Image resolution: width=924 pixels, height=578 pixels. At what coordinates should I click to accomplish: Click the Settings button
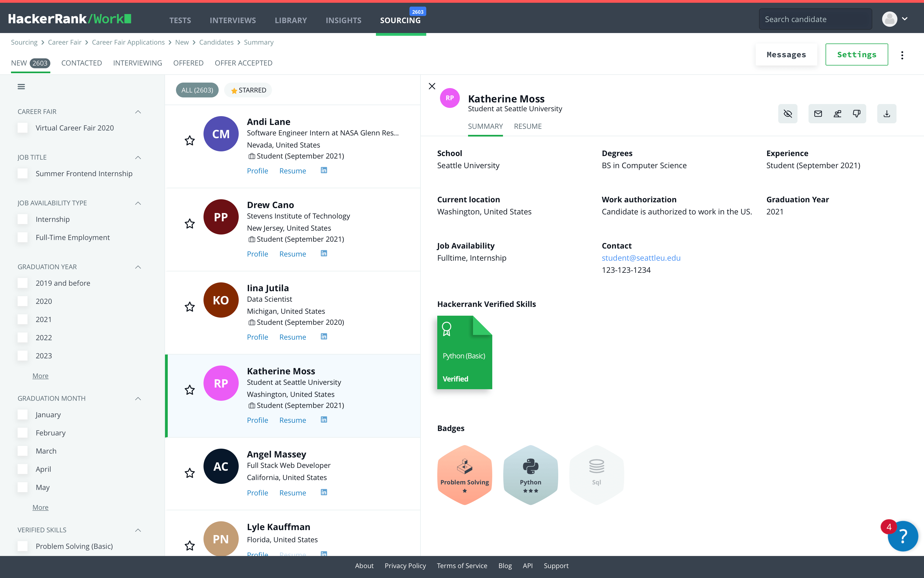pos(857,55)
